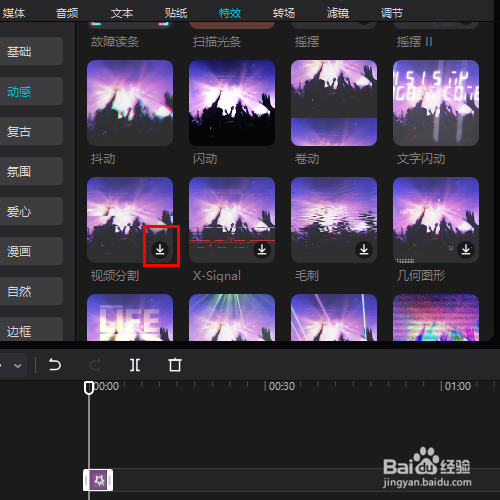Download the X-Signal effect
This screenshot has width=500, height=500.
tap(262, 249)
